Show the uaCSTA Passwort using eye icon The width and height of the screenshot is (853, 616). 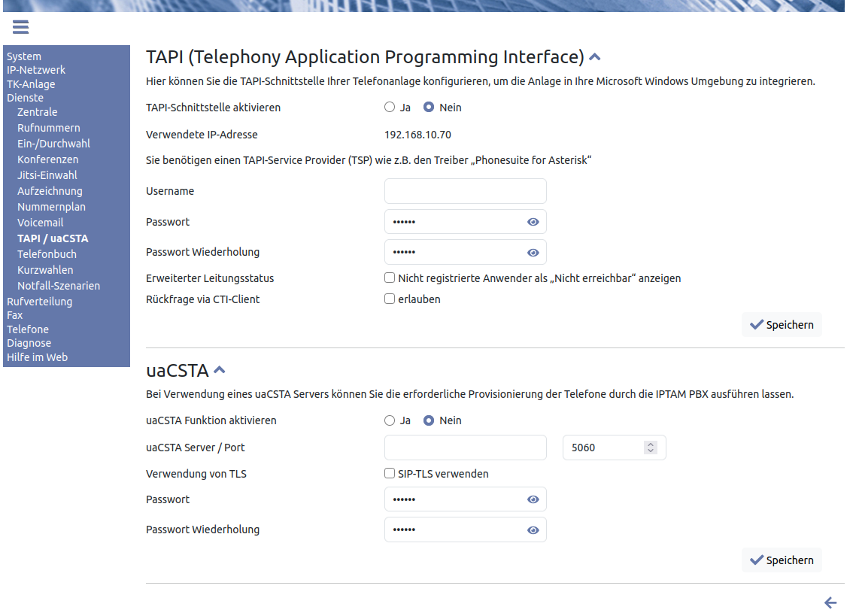(533, 499)
